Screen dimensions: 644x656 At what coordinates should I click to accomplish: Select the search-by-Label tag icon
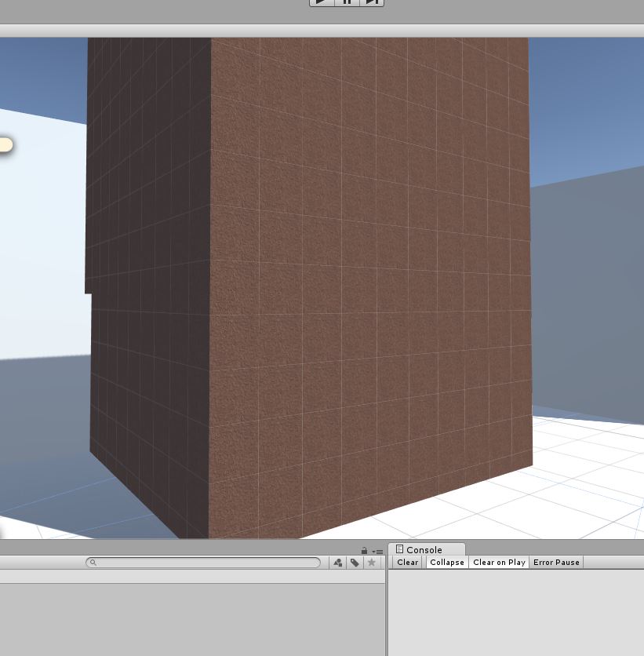355,563
